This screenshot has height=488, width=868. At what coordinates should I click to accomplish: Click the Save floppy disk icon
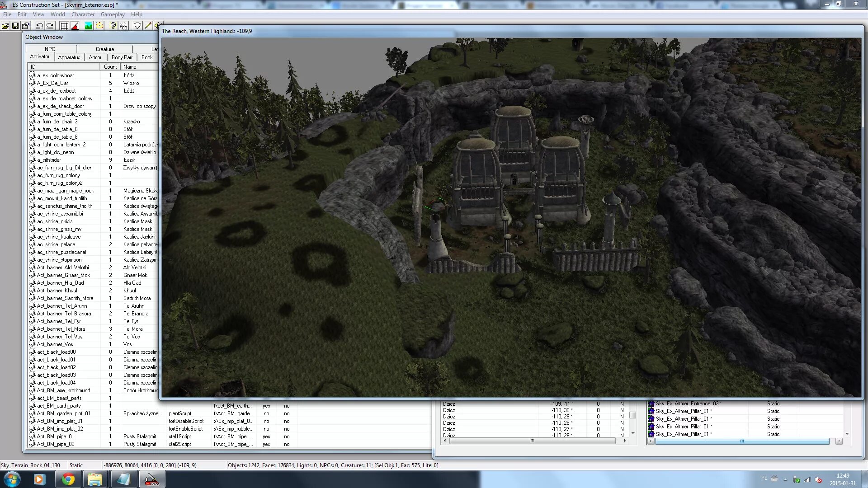(x=15, y=26)
